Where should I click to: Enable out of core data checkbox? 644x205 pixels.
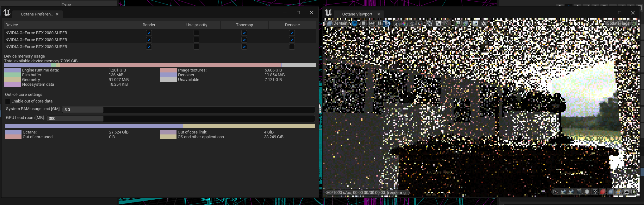coord(8,102)
